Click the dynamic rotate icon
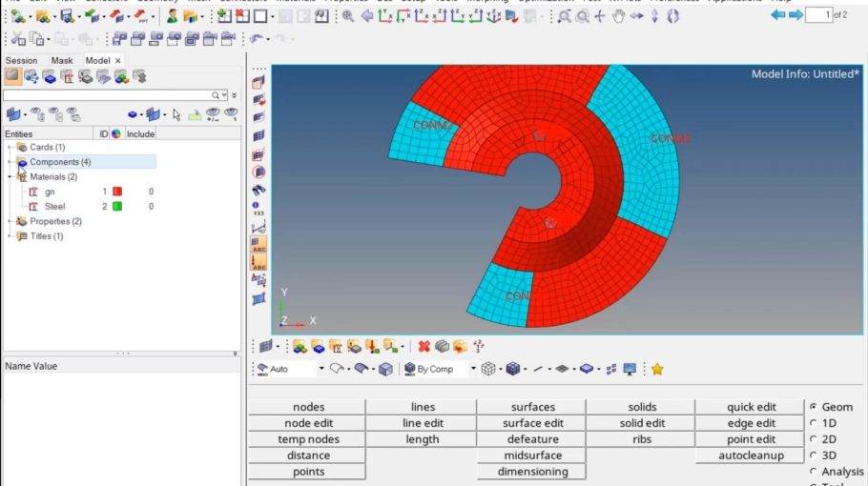 673,16
